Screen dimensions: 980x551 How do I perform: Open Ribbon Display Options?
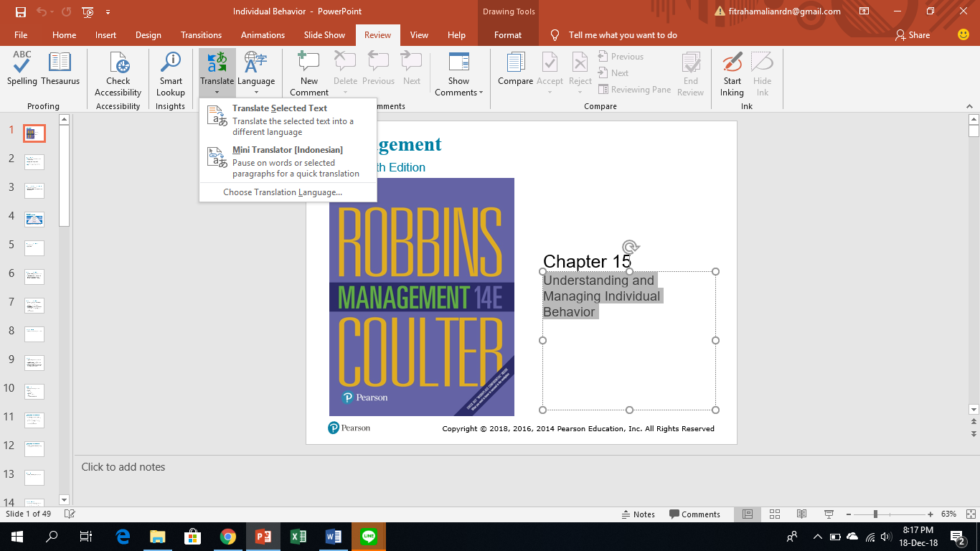pos(864,11)
